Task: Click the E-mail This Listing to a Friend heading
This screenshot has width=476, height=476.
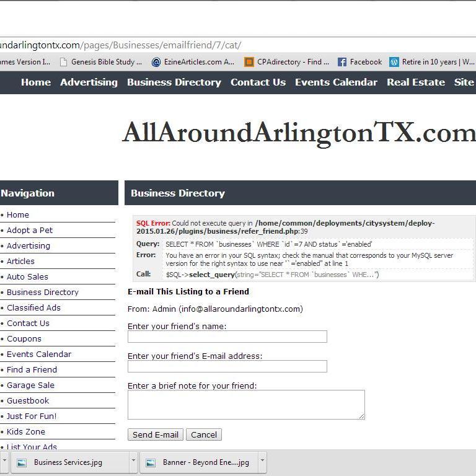Action: [x=188, y=292]
